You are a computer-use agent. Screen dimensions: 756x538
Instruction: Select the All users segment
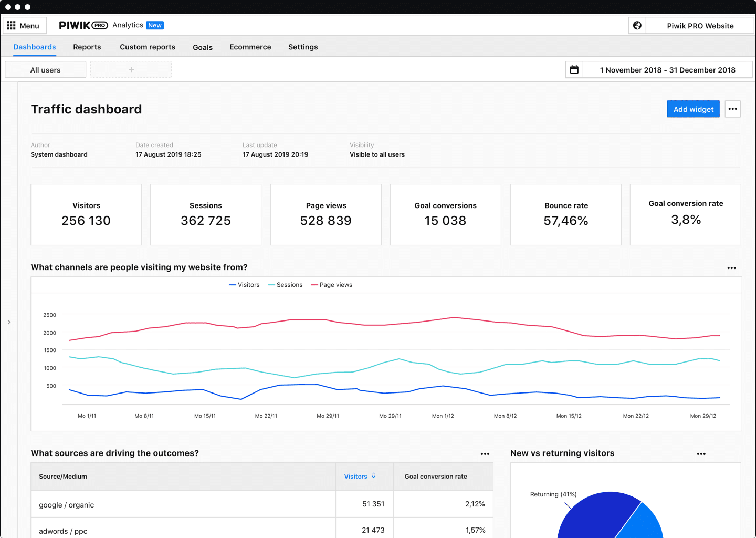point(45,69)
